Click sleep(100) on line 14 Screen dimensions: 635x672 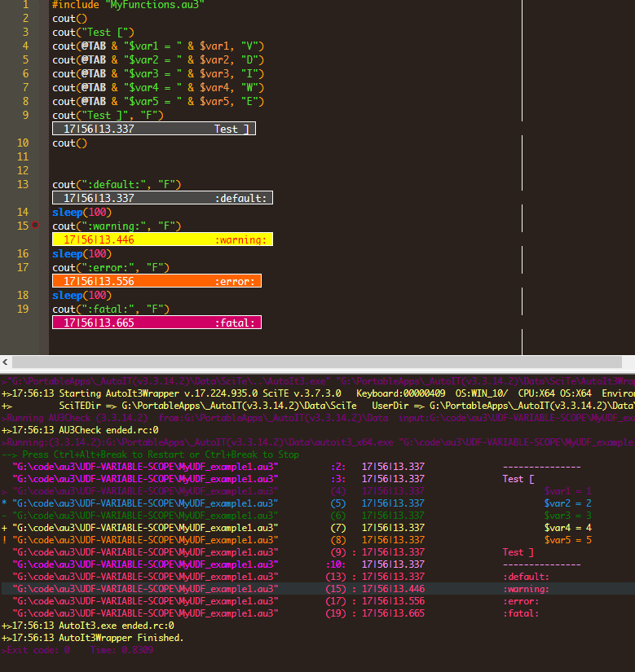click(82, 212)
